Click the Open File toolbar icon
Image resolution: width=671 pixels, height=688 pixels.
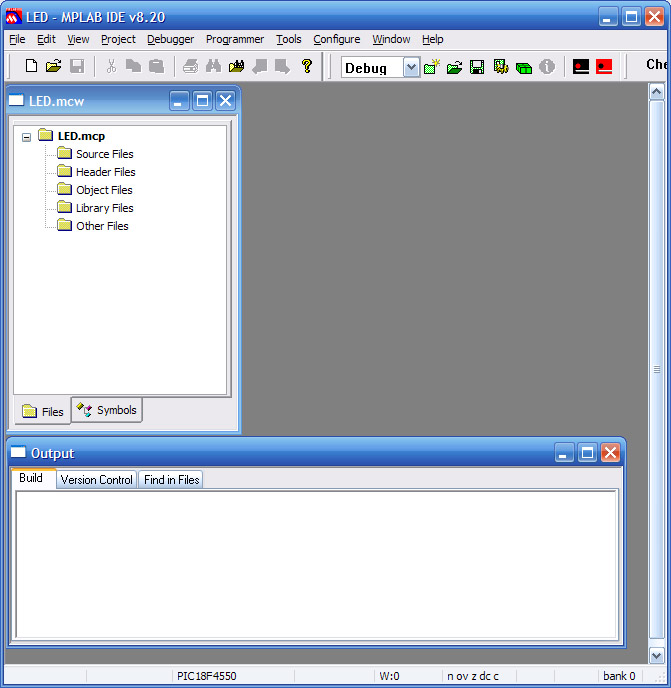54,66
